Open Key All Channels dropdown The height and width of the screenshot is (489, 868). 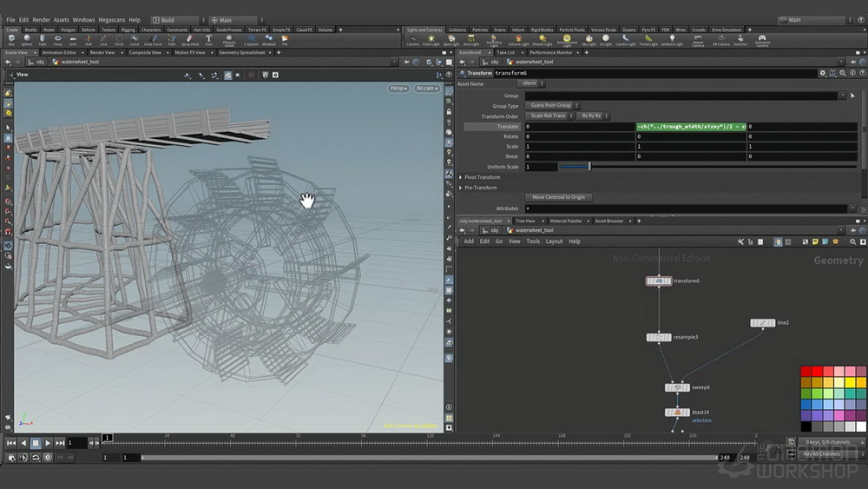[832, 454]
